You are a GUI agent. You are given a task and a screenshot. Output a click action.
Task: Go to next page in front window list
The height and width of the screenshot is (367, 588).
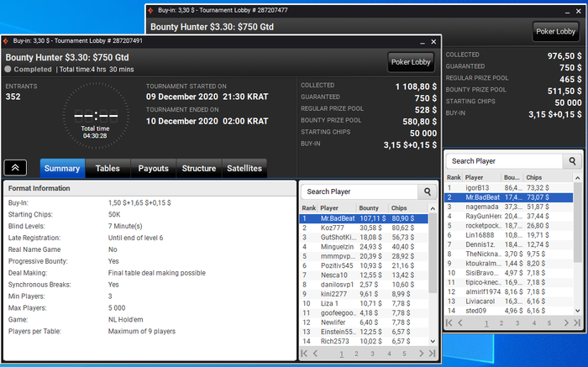click(421, 353)
